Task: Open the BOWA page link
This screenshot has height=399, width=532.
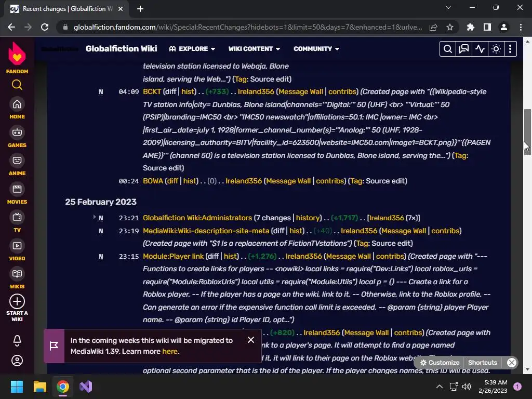Action: point(153,181)
